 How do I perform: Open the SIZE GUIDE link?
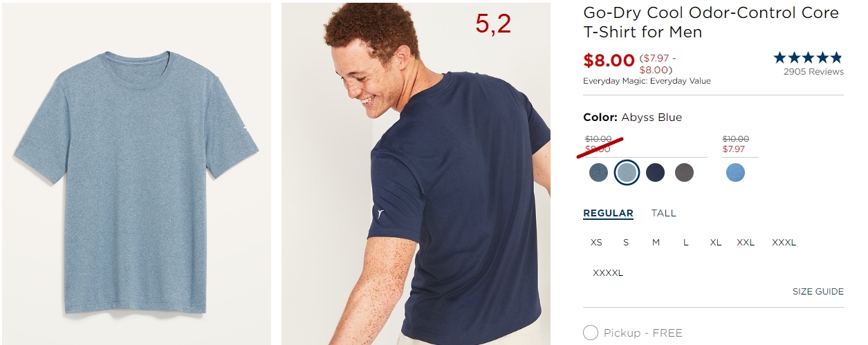click(818, 291)
